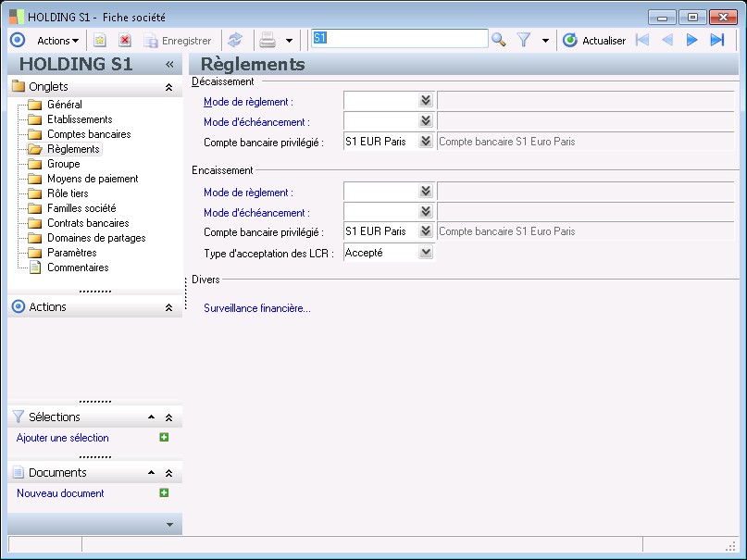Click the green plus beside Ajouter une sélection

tap(164, 437)
